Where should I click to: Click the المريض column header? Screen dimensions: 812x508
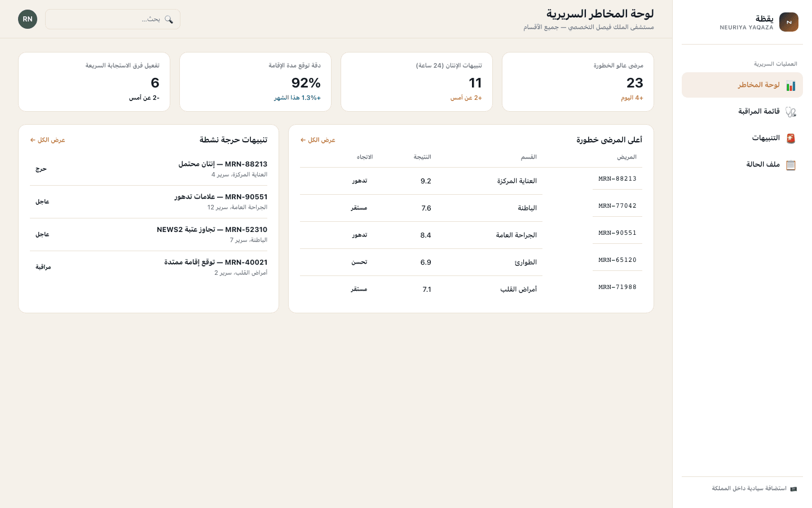[626, 157]
